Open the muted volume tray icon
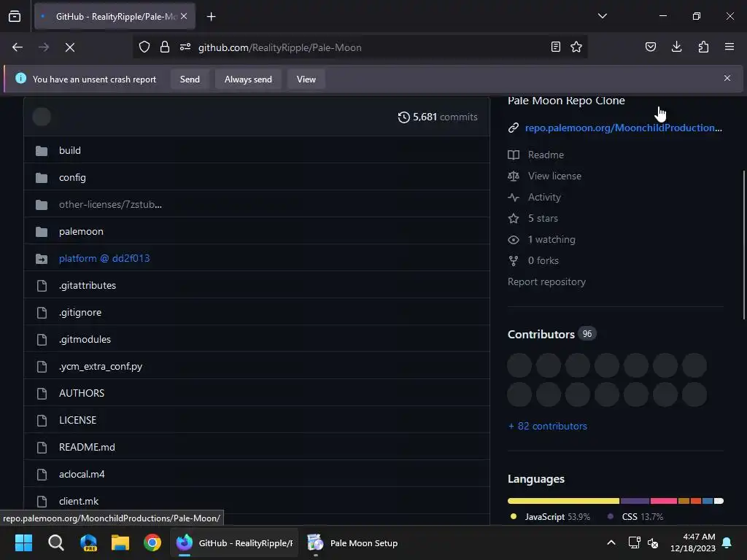Viewport: 747px width, 560px height. coord(653,542)
